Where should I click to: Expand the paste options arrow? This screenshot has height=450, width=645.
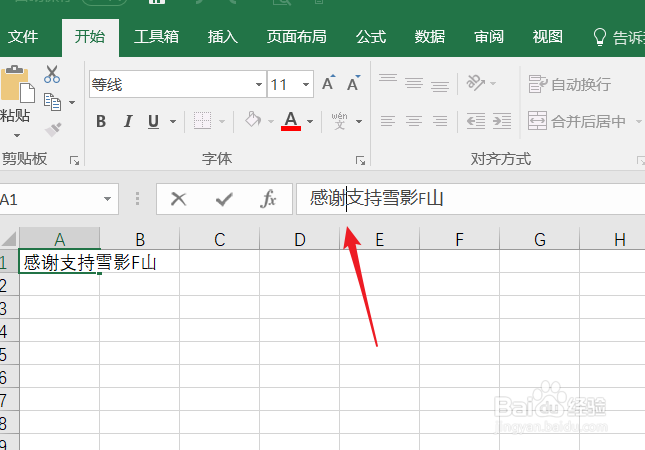(17, 135)
